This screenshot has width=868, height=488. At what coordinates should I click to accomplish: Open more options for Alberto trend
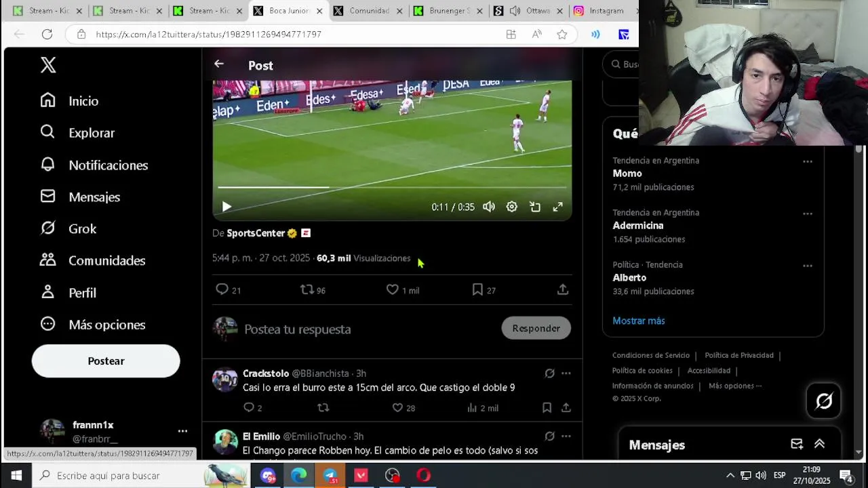(x=808, y=266)
